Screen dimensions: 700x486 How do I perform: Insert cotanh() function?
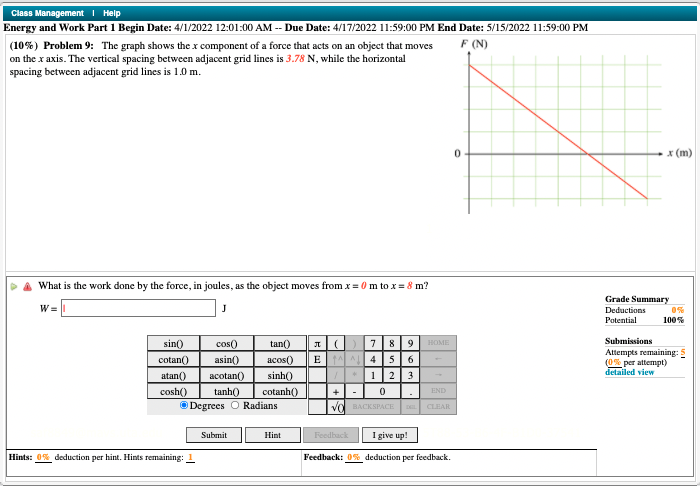tap(280, 391)
